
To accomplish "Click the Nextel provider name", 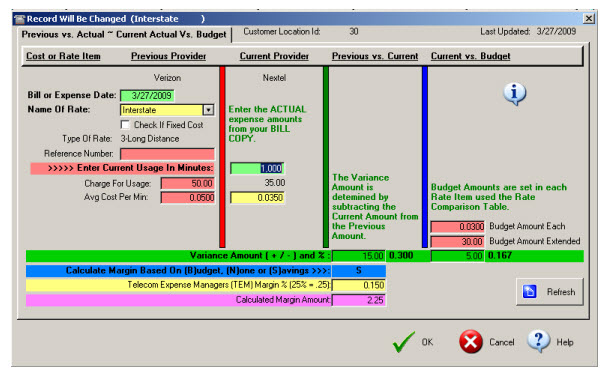I will coord(274,78).
